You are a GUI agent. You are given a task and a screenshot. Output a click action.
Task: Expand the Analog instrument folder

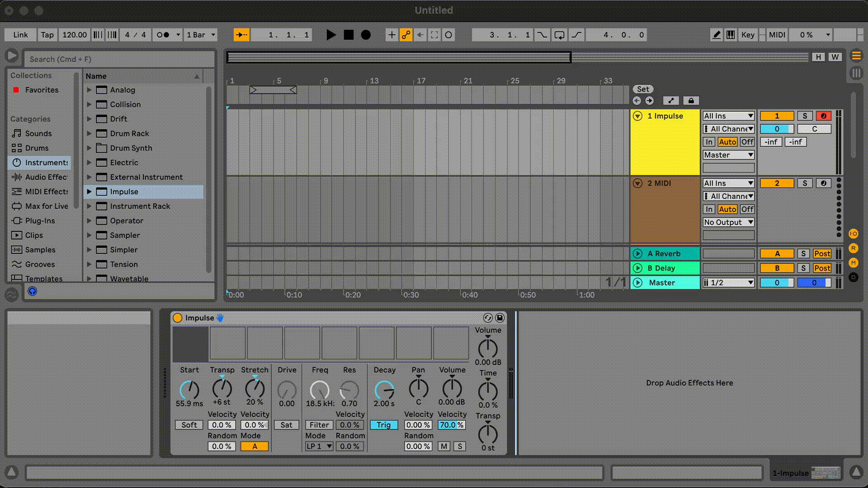point(89,90)
